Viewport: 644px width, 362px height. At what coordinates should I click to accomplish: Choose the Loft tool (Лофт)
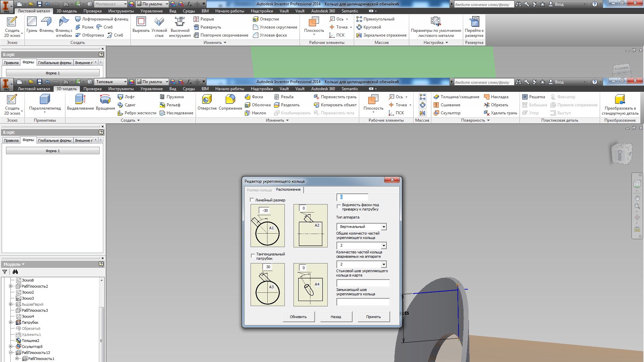(x=126, y=97)
